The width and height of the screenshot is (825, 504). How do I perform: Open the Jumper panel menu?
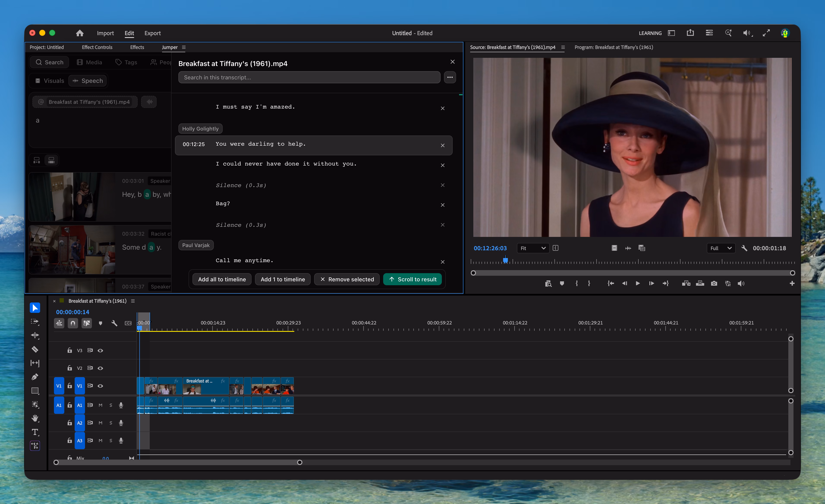tap(184, 47)
